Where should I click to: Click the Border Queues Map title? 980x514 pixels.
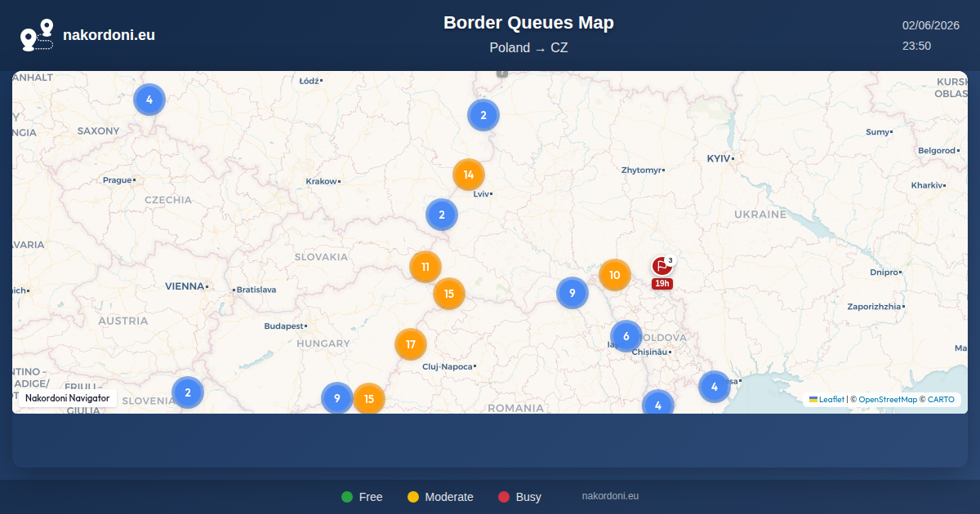[528, 23]
